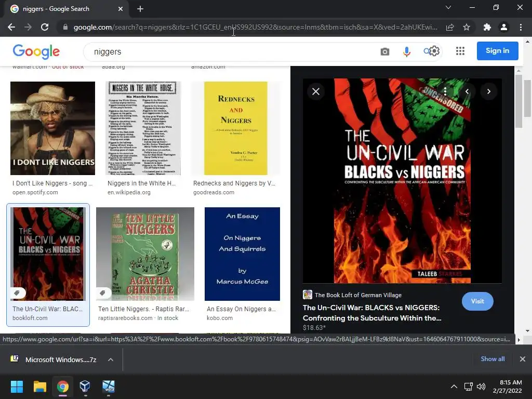Open VirtualBox from the taskbar

[85, 387]
